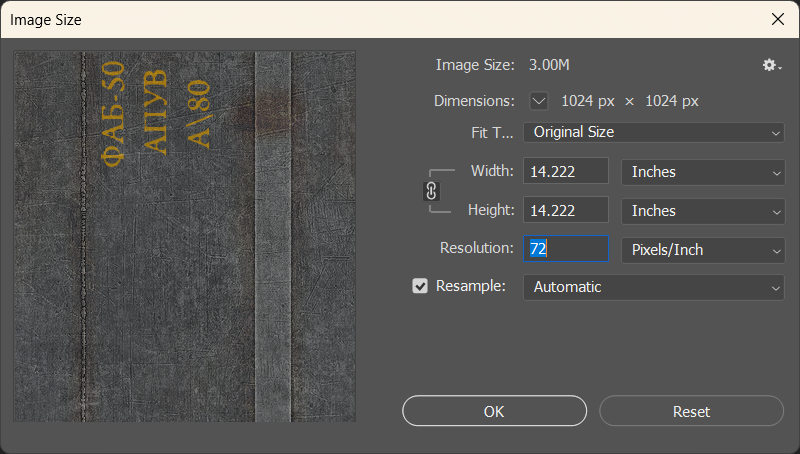Open the Dimensions unit dropdown arrow
The width and height of the screenshot is (800, 454).
click(539, 101)
